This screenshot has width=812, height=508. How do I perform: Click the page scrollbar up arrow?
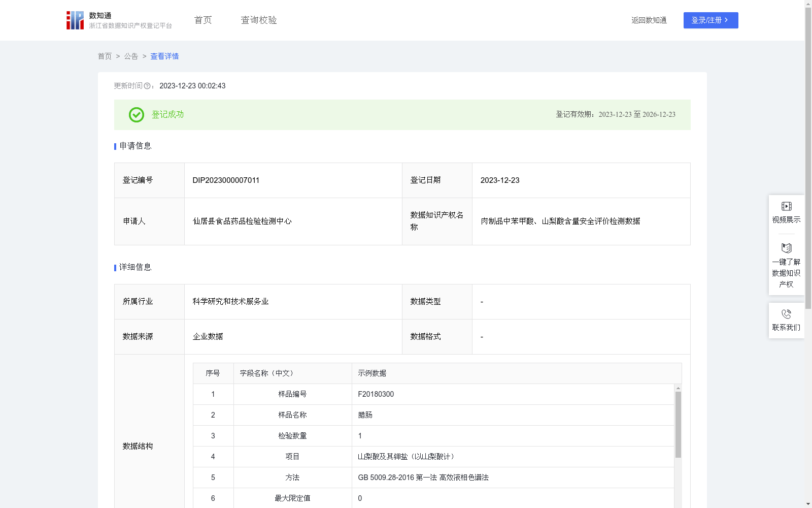(x=808, y=4)
